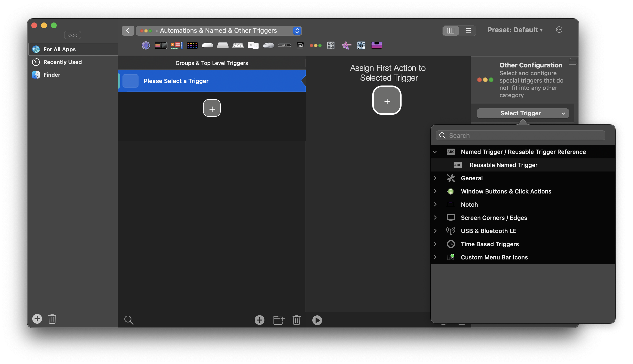The image size is (633, 364).
Task: Expand Time Based Triggers category
Action: tap(435, 244)
